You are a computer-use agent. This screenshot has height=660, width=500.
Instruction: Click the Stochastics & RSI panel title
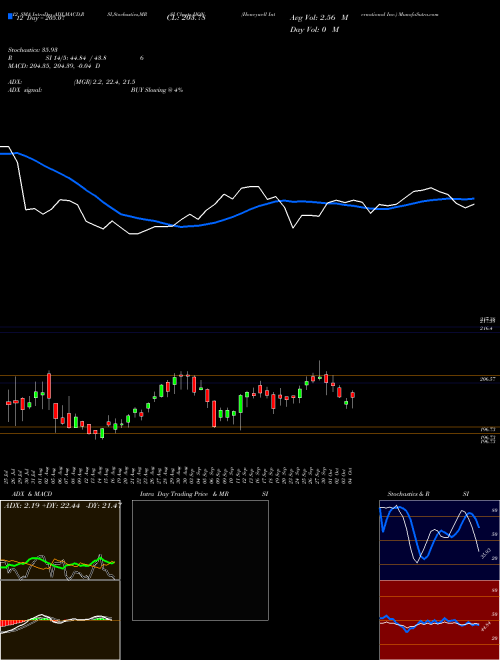[428, 494]
